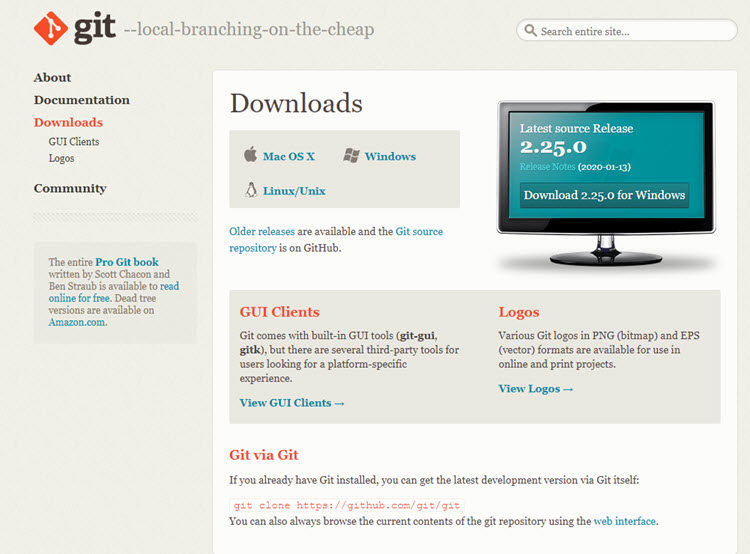The height and width of the screenshot is (554, 750).
Task: Select Downloads in the sidebar menu
Action: [68, 122]
